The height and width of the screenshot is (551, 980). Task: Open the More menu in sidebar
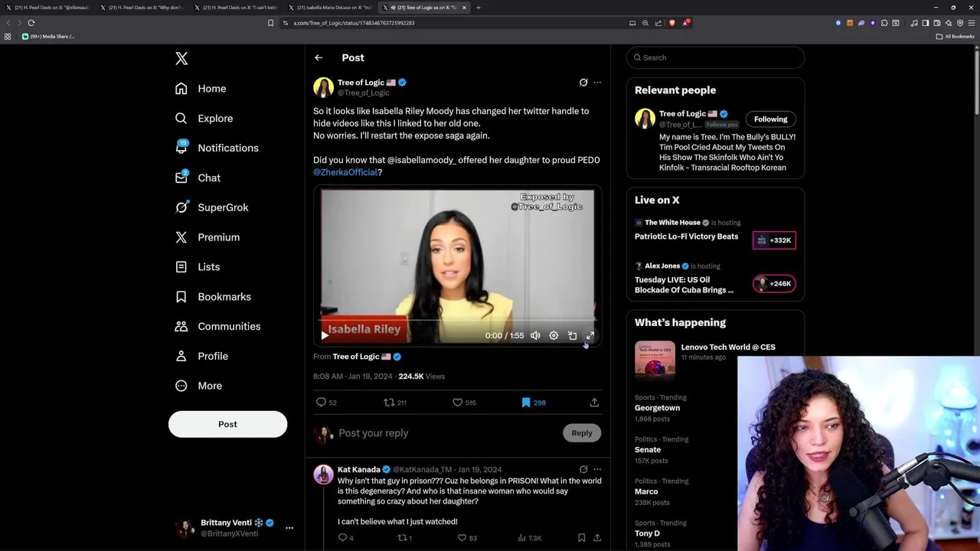[198, 386]
